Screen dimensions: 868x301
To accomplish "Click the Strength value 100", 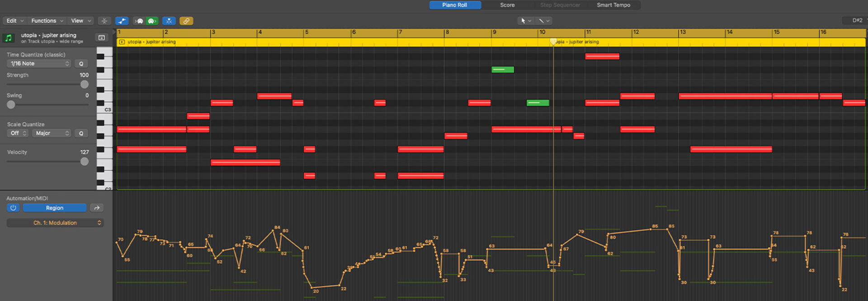I will 84,75.
